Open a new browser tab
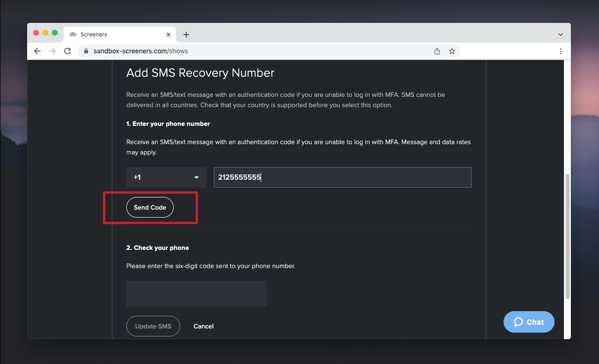The height and width of the screenshot is (364, 599). pos(186,34)
